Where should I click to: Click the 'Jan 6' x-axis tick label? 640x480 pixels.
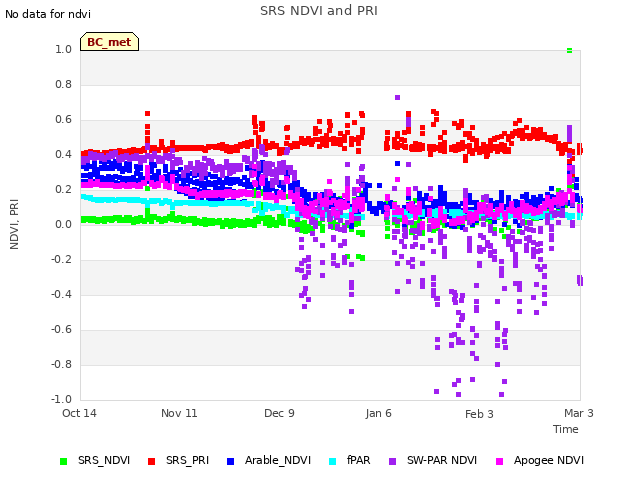pyautogui.click(x=378, y=413)
